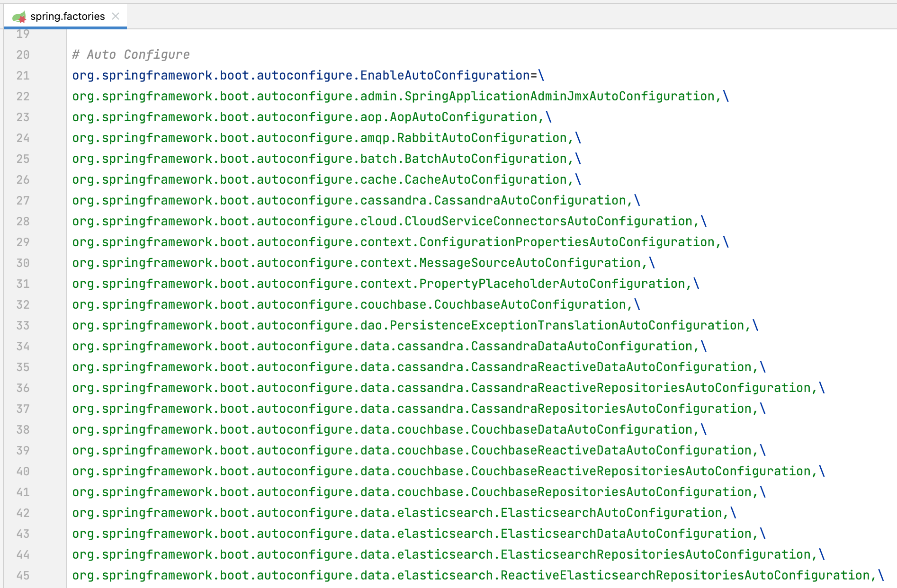
Task: Click line number 20 beside the comment
Action: [23, 55]
